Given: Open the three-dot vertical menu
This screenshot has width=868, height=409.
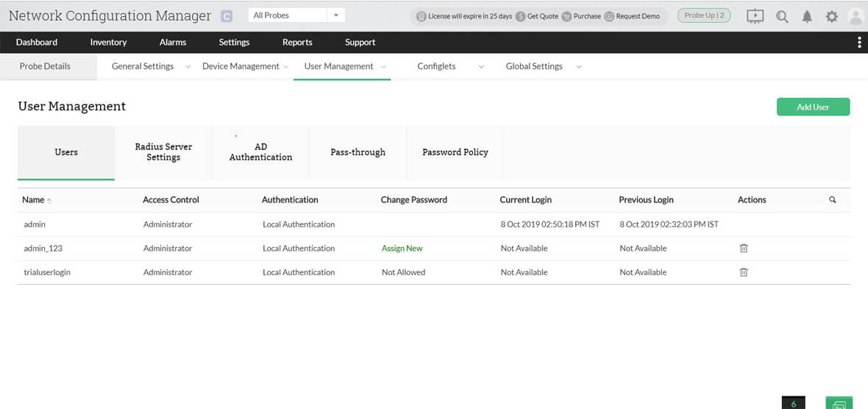Looking at the screenshot, I should (859, 43).
